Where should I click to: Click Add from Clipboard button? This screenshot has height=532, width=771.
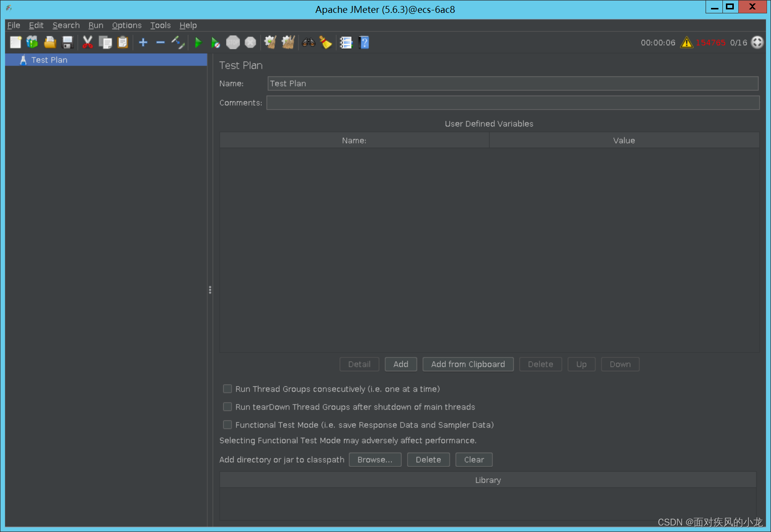(468, 364)
